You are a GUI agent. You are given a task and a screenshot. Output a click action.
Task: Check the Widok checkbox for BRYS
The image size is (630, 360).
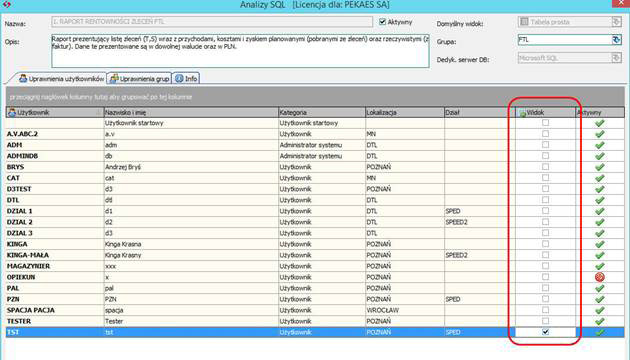tap(545, 167)
